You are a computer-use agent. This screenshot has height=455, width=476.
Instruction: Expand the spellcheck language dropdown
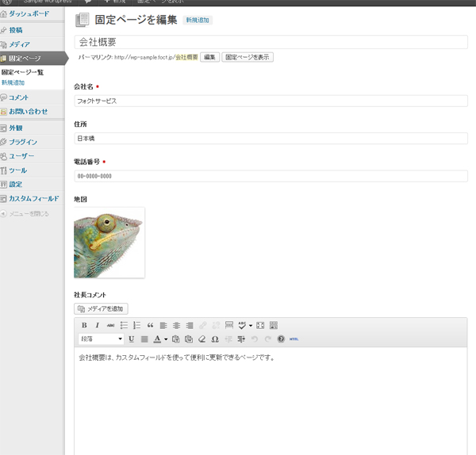(251, 325)
